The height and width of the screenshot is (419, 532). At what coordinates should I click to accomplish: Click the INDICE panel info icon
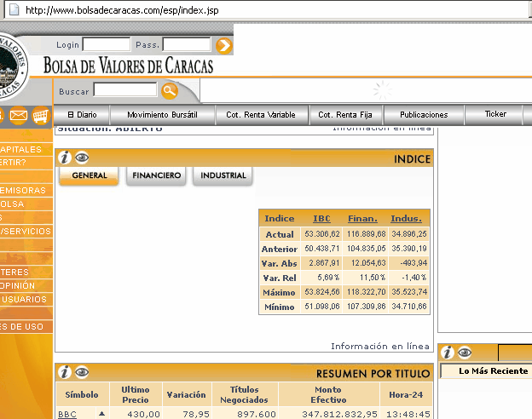pyautogui.click(x=65, y=158)
